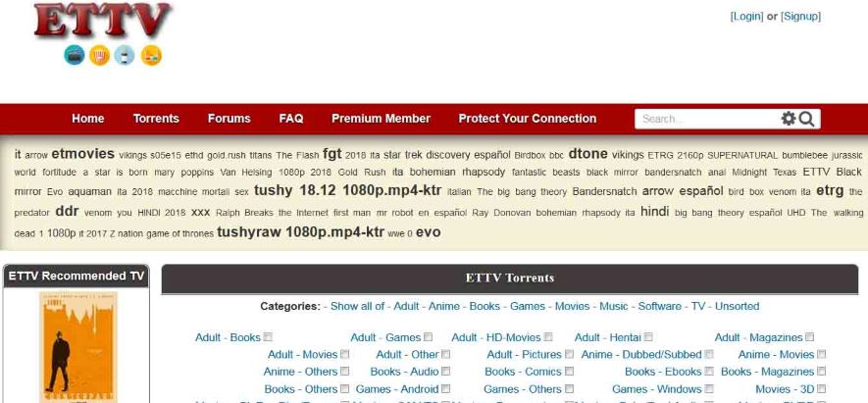
Task: Select the Anime category link
Action: point(444,306)
